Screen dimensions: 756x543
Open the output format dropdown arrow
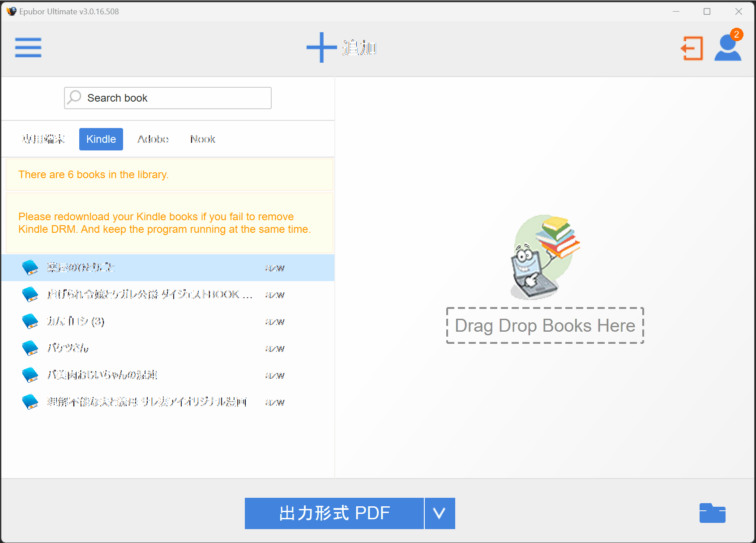pyautogui.click(x=439, y=513)
